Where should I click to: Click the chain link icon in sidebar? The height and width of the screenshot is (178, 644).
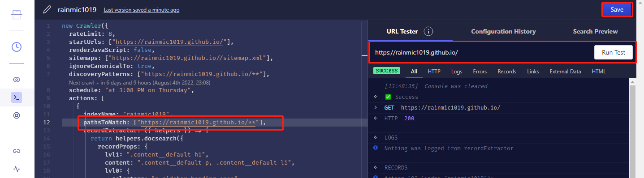click(17, 151)
